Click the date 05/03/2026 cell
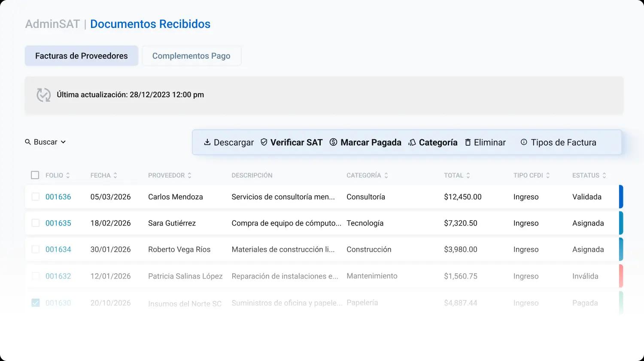This screenshot has width=644, height=361. 110,197
